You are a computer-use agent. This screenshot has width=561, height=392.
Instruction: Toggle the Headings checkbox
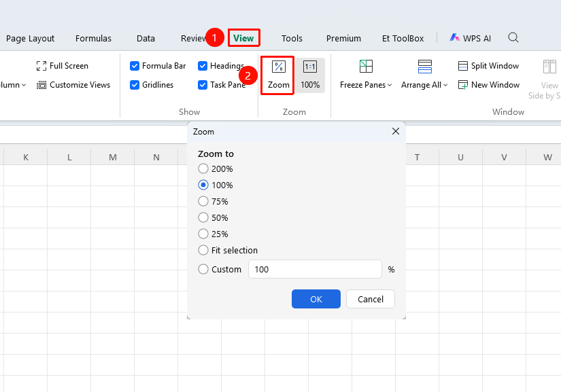(203, 66)
